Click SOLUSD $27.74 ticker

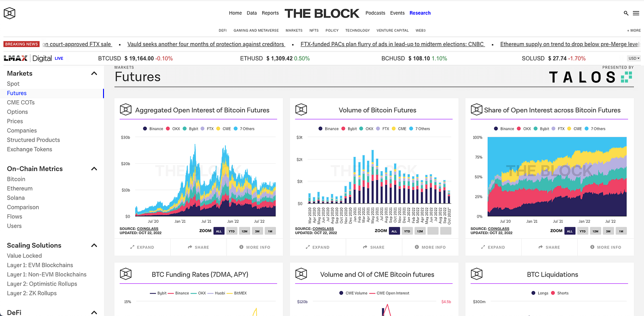point(554,58)
